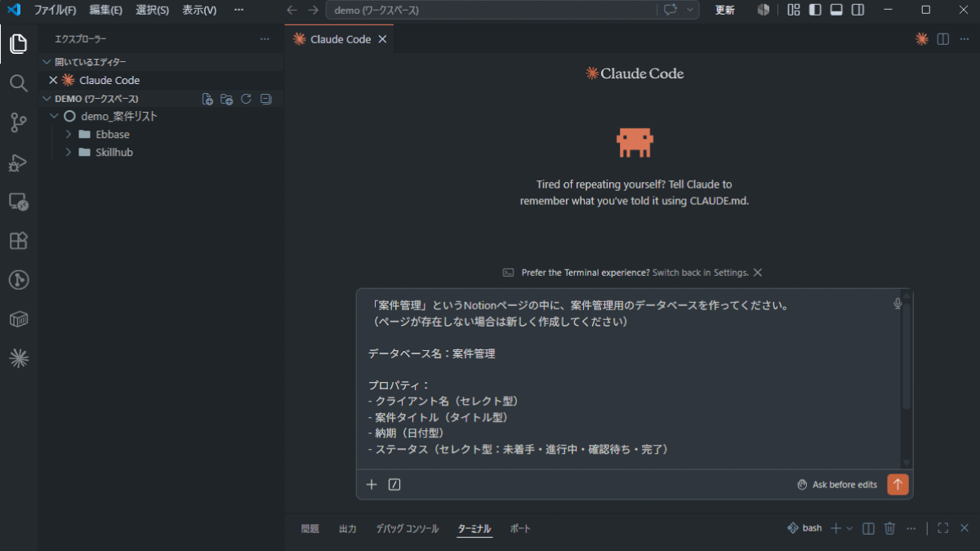Expand the Ebbase folder
This screenshot has width=980, height=551.
tap(69, 134)
